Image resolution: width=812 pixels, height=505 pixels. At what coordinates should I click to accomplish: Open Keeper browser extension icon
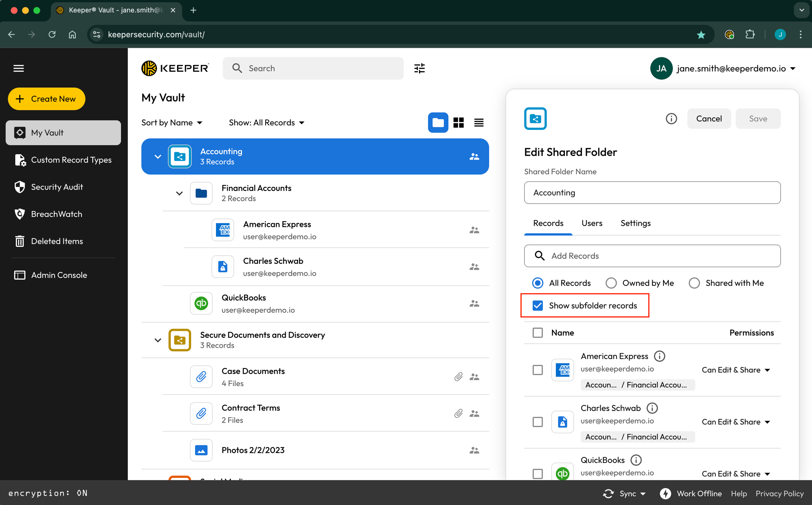(729, 35)
